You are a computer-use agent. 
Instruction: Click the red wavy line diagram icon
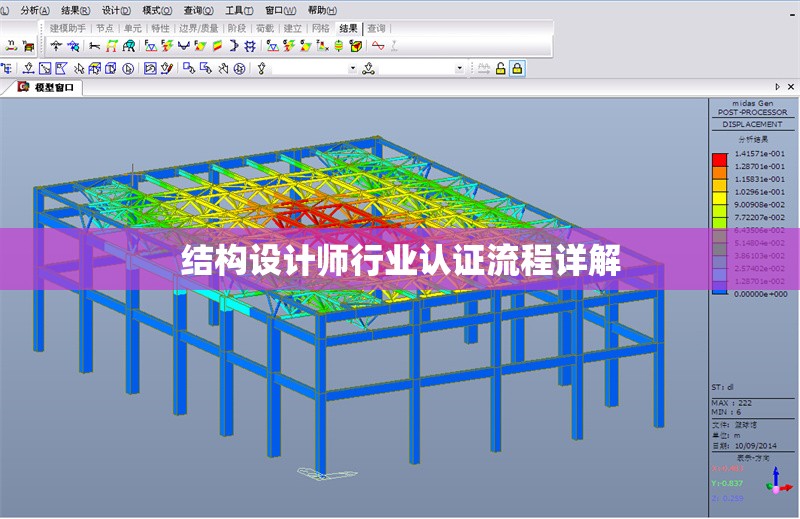coord(378,46)
